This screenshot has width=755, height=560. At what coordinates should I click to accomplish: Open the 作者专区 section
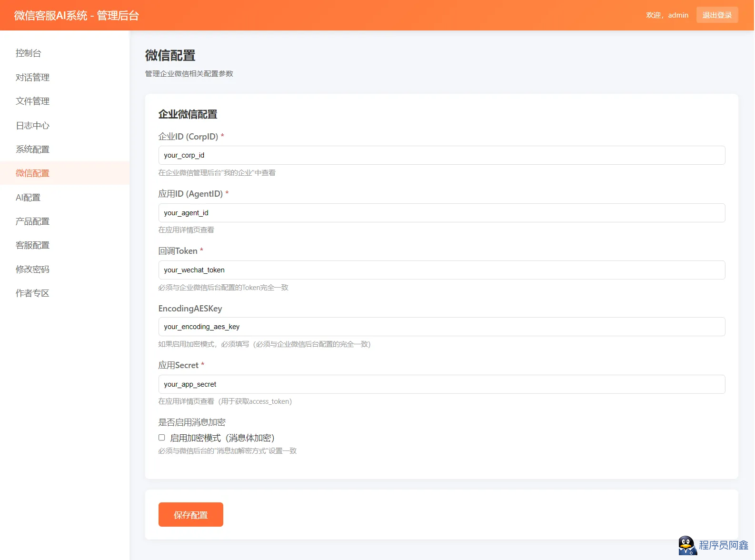pos(32,293)
